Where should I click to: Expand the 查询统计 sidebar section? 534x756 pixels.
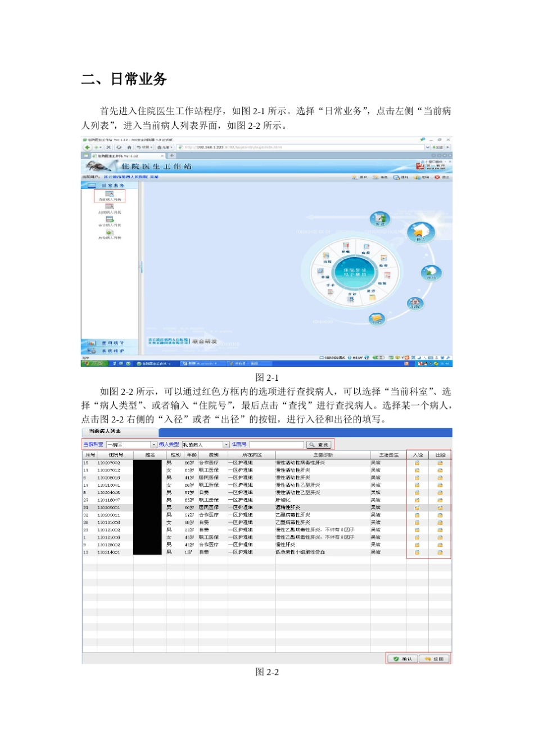[x=111, y=343]
